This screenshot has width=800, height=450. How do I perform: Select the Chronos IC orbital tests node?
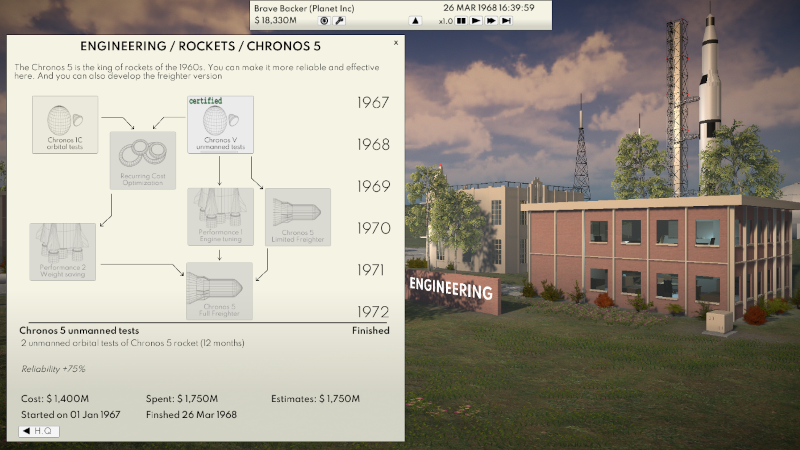point(64,124)
